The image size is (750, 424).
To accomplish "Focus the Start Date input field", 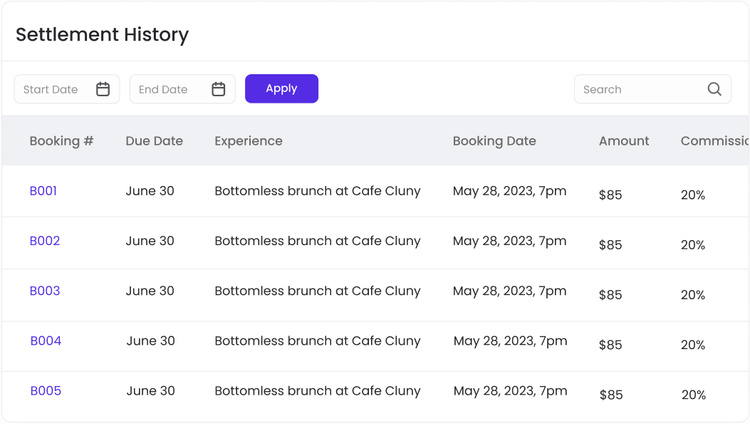I will click(x=55, y=89).
